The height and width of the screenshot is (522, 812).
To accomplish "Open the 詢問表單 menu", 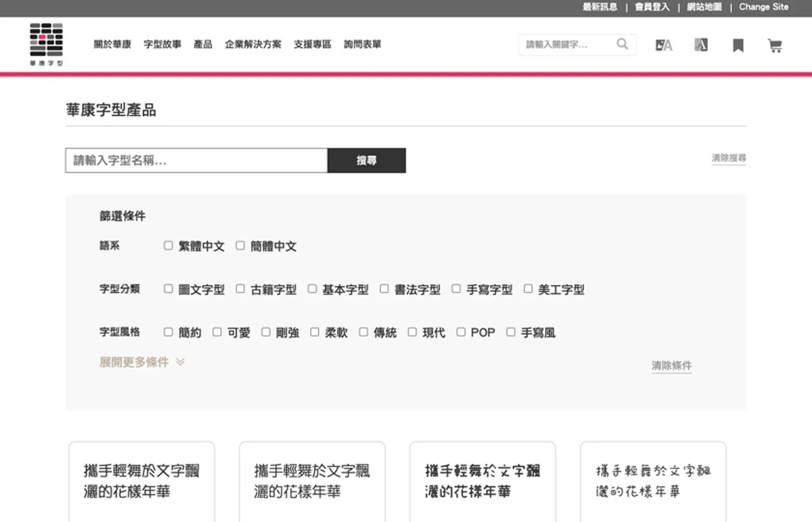I will [362, 45].
